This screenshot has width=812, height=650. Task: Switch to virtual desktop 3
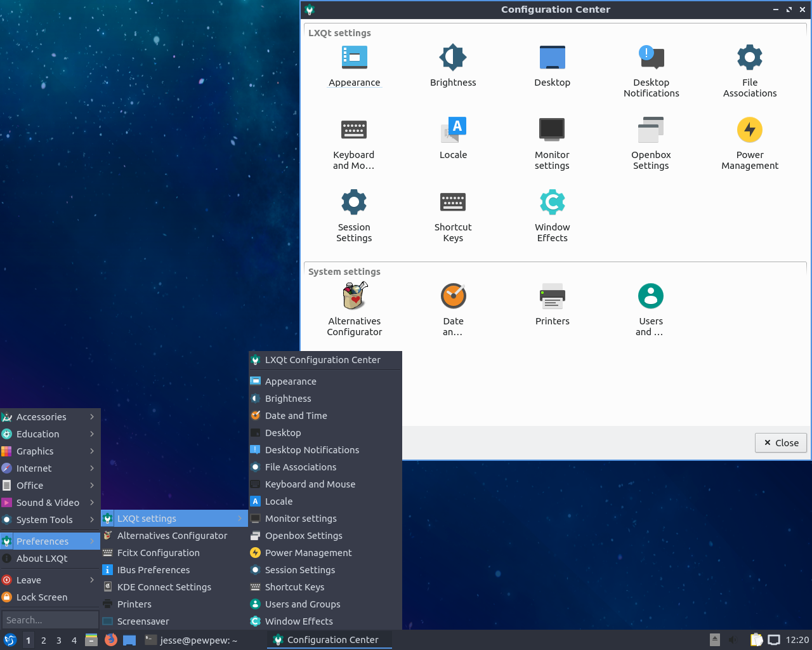pos(59,640)
